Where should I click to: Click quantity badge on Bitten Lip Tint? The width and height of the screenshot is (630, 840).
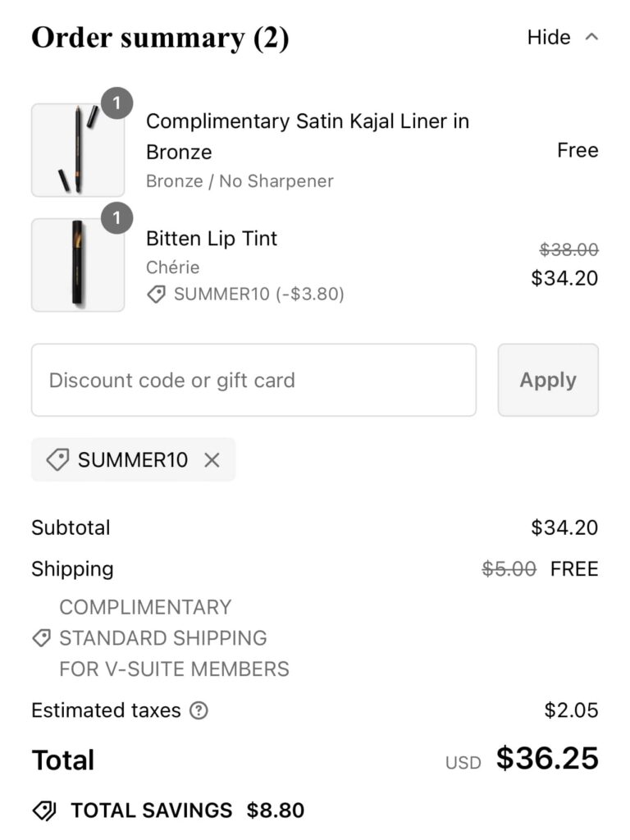117,218
